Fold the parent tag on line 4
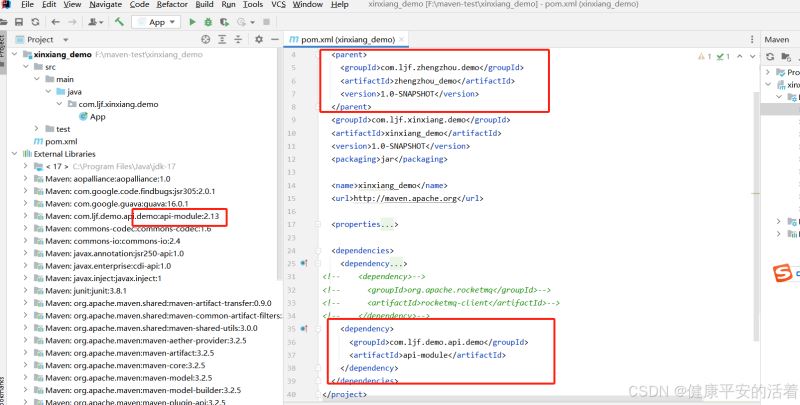 click(x=317, y=55)
